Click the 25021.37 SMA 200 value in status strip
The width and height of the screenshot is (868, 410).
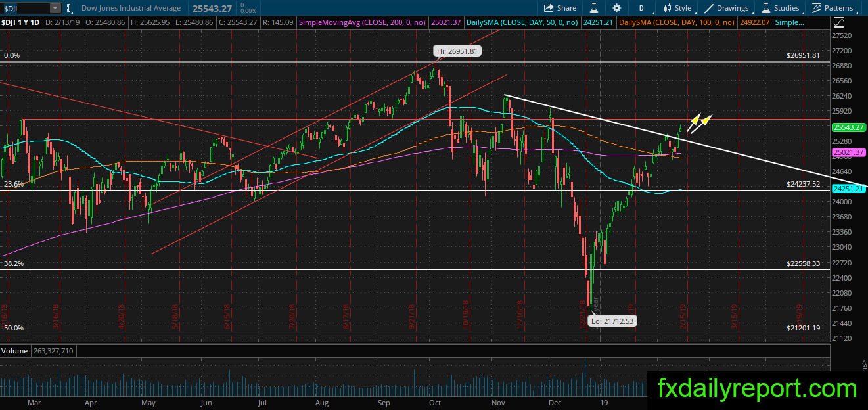click(x=445, y=22)
